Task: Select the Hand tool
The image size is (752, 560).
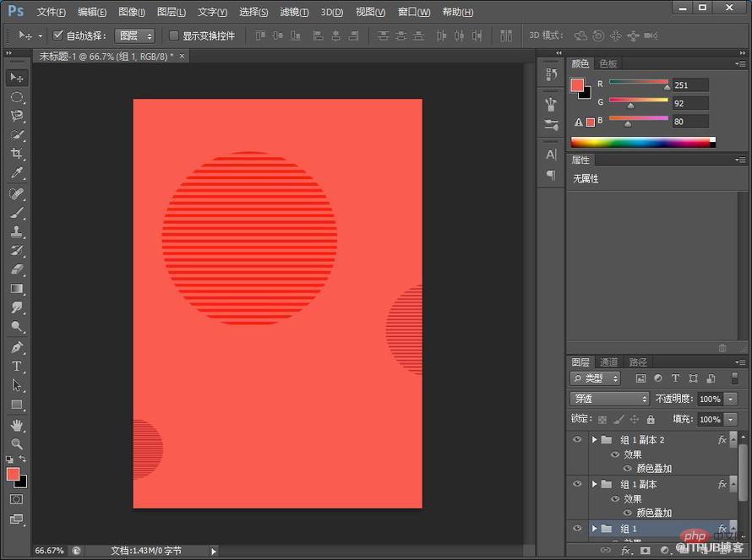Action: click(17, 425)
